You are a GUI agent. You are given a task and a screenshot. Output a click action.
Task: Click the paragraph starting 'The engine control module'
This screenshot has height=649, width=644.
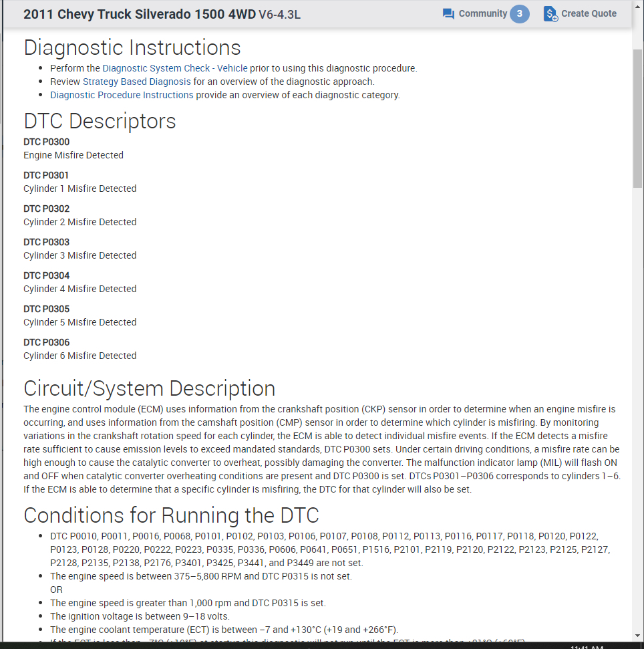point(322,450)
